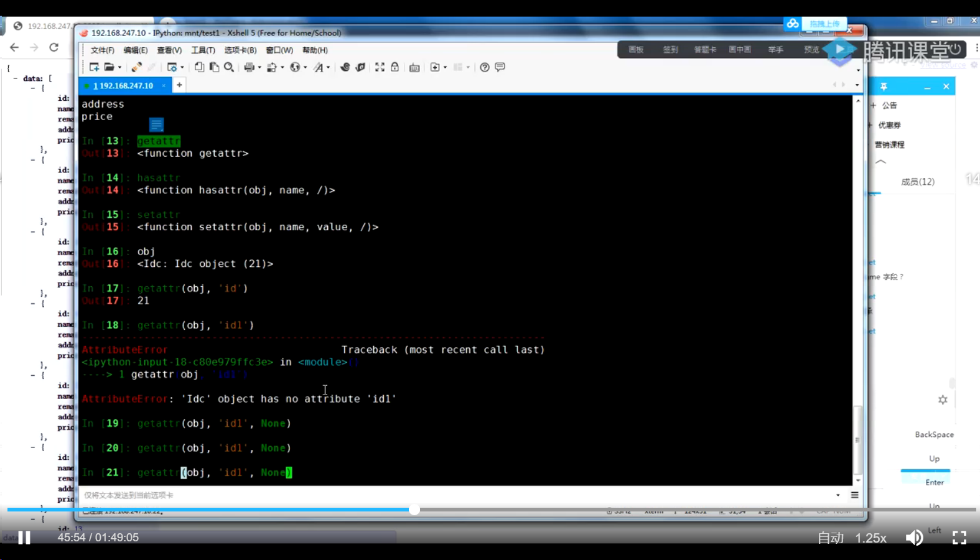Add a new Xshell tab
Screen dimensions: 980x560
point(179,85)
